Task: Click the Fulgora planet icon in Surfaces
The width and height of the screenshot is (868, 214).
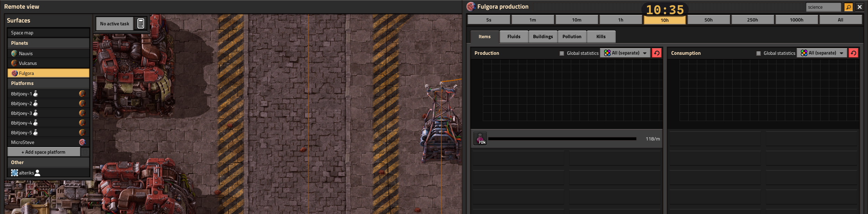Action: pyautogui.click(x=15, y=73)
